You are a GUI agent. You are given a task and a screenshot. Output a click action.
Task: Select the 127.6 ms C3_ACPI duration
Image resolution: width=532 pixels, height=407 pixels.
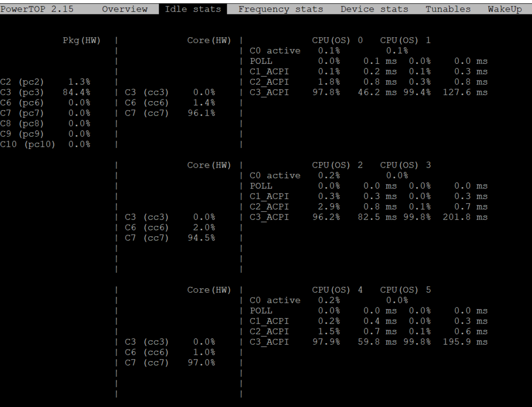(x=465, y=92)
